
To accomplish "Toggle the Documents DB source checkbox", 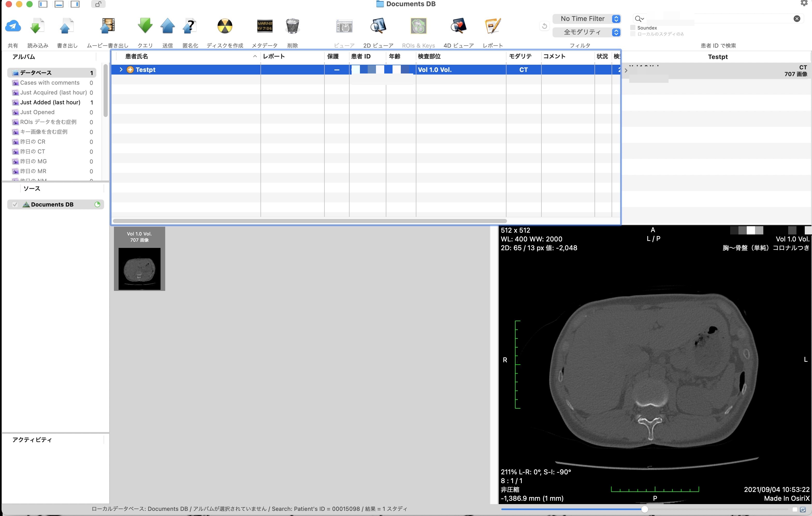I will pyautogui.click(x=15, y=204).
